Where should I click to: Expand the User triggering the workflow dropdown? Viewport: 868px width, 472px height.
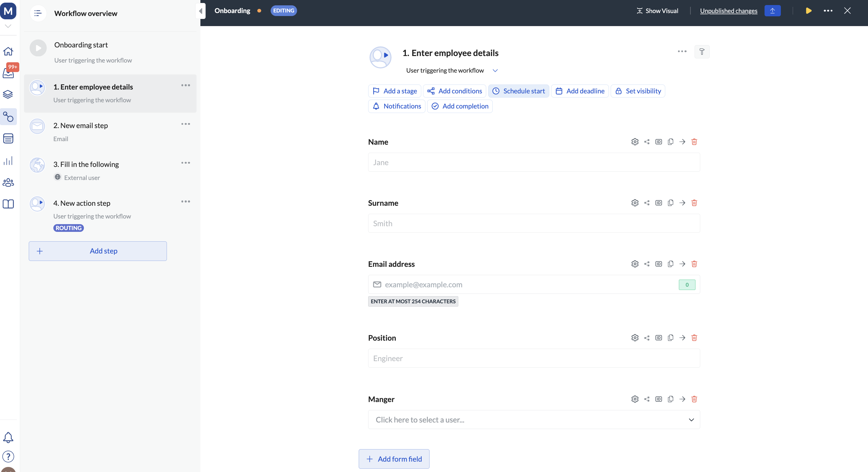[495, 70]
